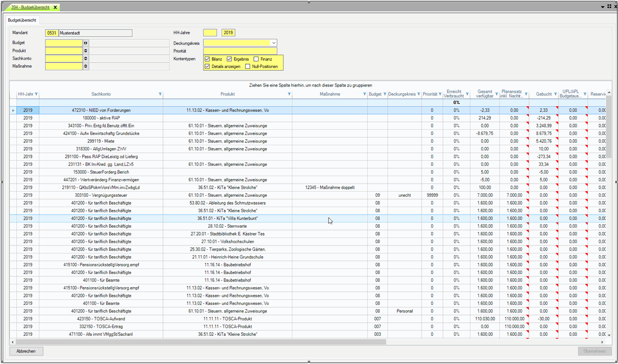Switch to the 394 - Budgetübersicht tab
The width and height of the screenshot is (618, 364).
coord(30,7)
